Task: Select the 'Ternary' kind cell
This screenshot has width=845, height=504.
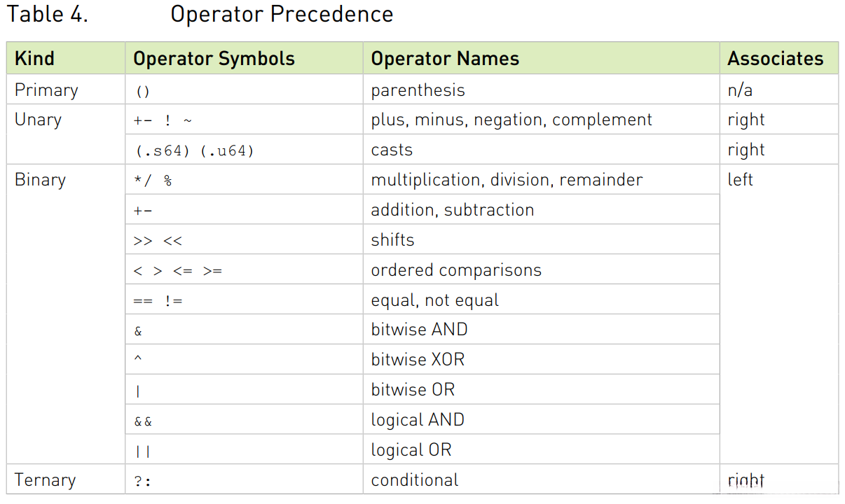Action: (x=45, y=480)
